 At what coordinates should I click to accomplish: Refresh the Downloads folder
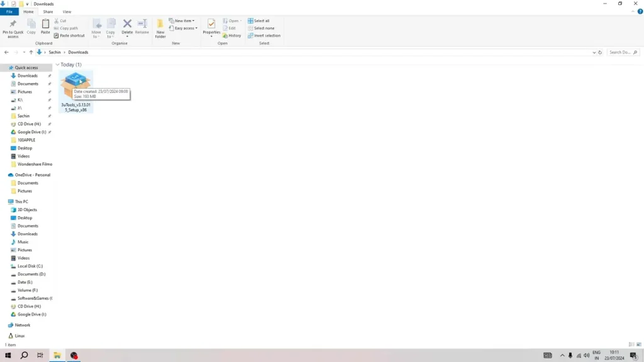[x=600, y=53]
